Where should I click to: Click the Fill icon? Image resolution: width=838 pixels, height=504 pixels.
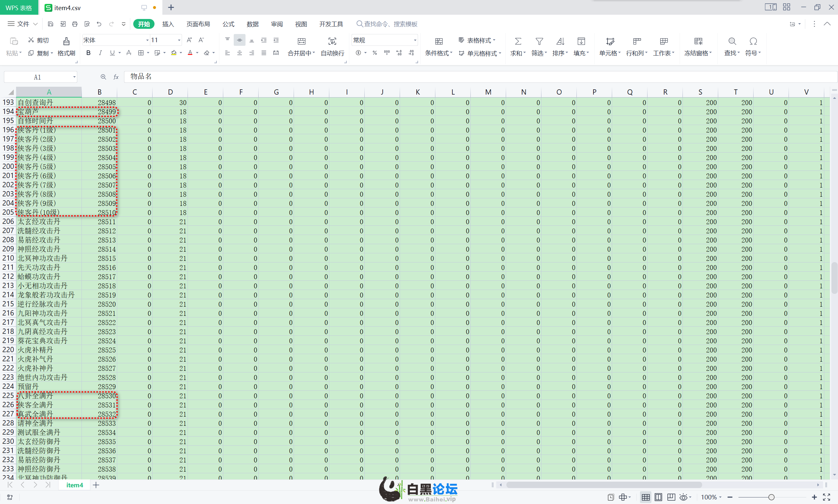click(x=581, y=42)
